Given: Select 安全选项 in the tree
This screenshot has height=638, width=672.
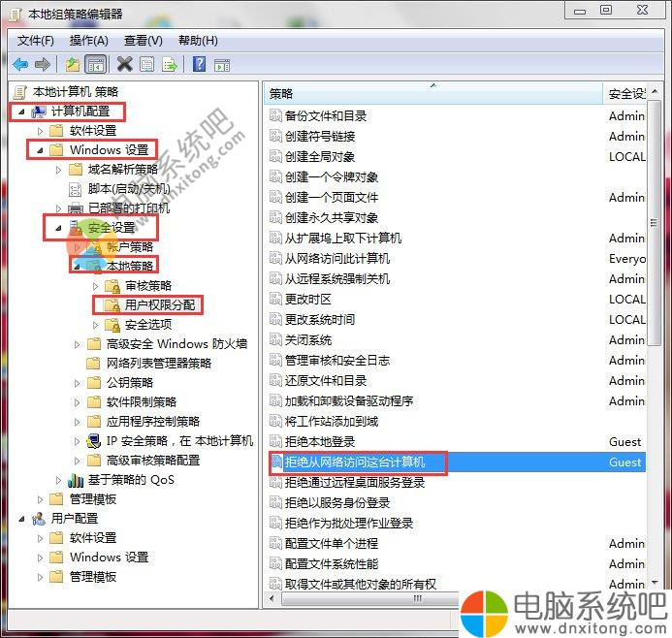Looking at the screenshot, I should 147,324.
